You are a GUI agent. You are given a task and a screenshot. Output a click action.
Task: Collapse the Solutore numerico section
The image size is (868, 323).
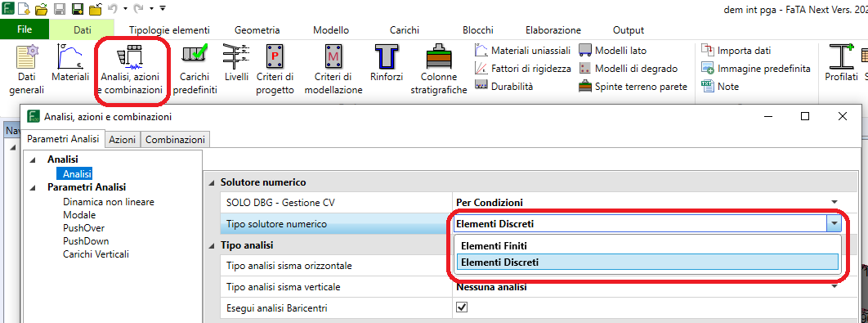tap(213, 182)
